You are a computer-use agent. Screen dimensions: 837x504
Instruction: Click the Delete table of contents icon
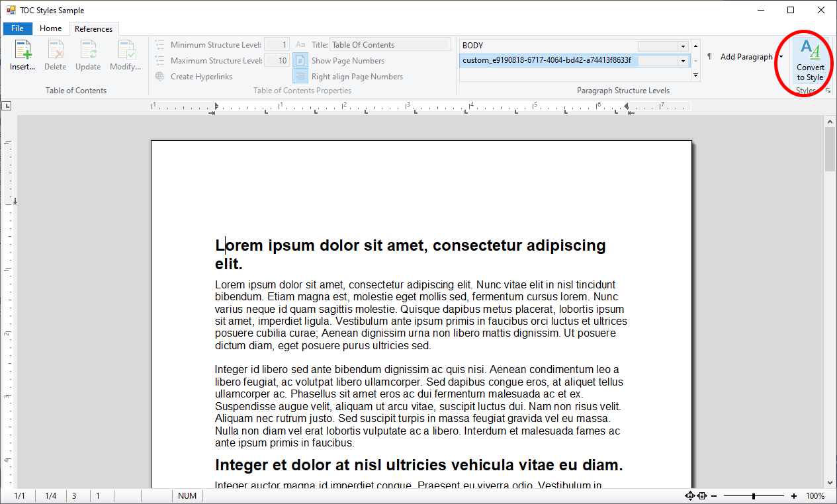coord(55,50)
